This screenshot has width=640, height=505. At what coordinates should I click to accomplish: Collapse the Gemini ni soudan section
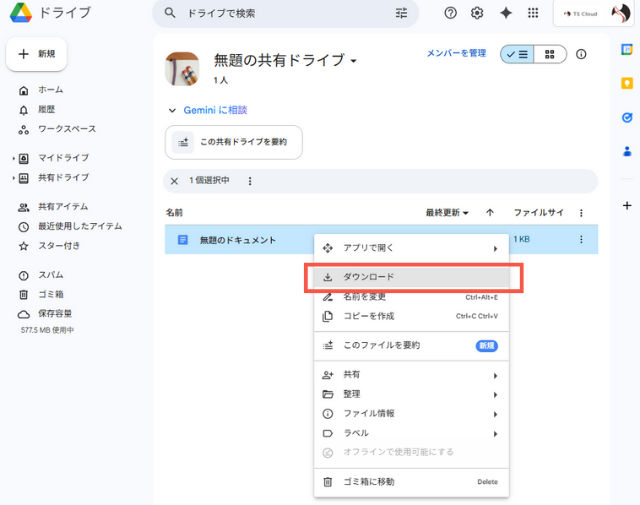pyautogui.click(x=171, y=110)
